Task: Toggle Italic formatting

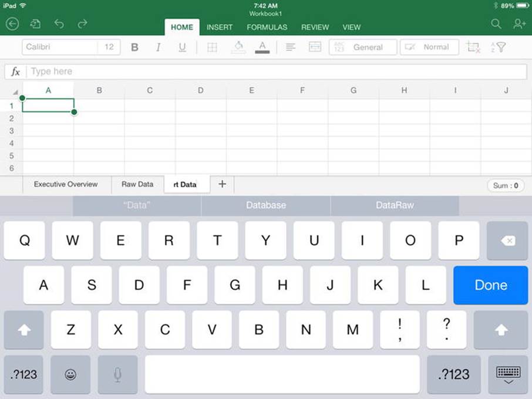Action: [x=158, y=47]
